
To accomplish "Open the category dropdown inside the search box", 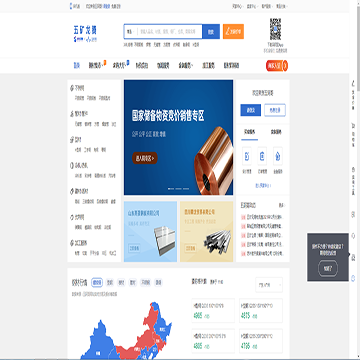I will point(130,32).
